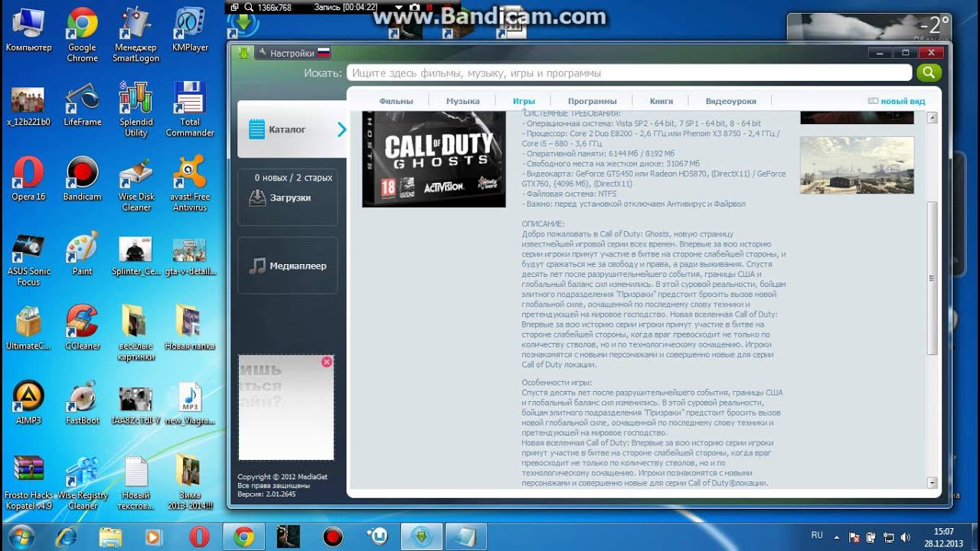980x551 pixels.
Task: Select Total Commander desktop shortcut
Action: point(190,110)
